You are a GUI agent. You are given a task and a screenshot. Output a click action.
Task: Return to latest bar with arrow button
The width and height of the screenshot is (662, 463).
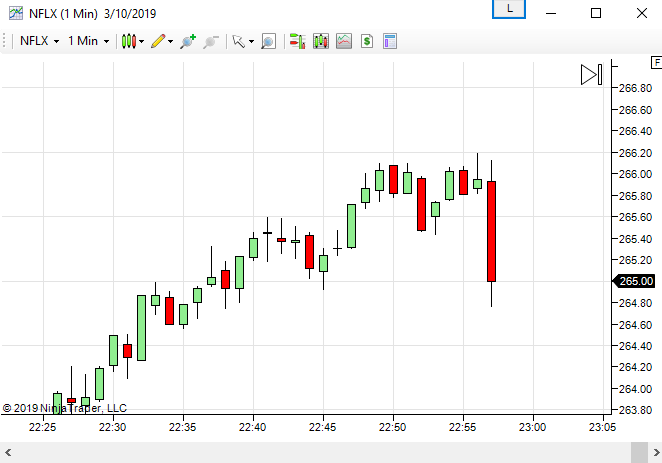coord(591,75)
